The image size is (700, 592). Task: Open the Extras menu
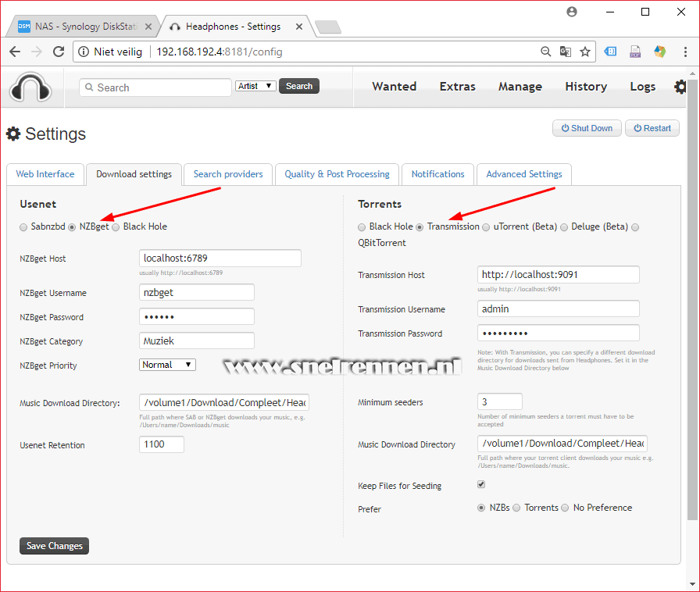click(458, 87)
